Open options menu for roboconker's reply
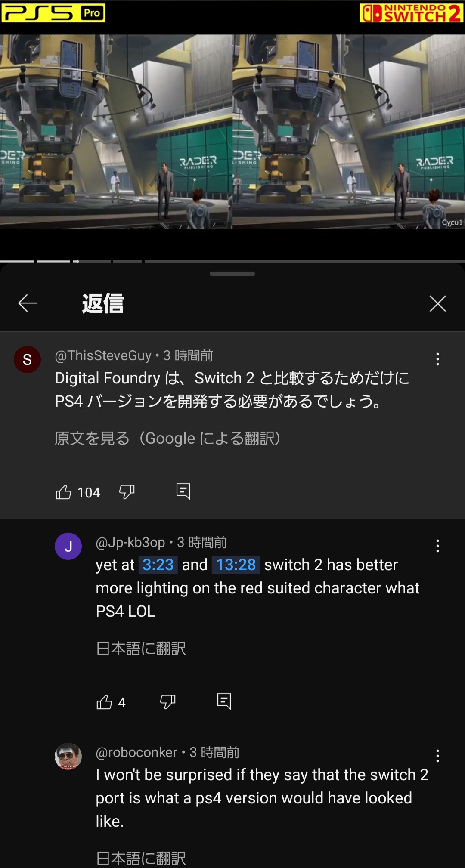 (x=437, y=756)
